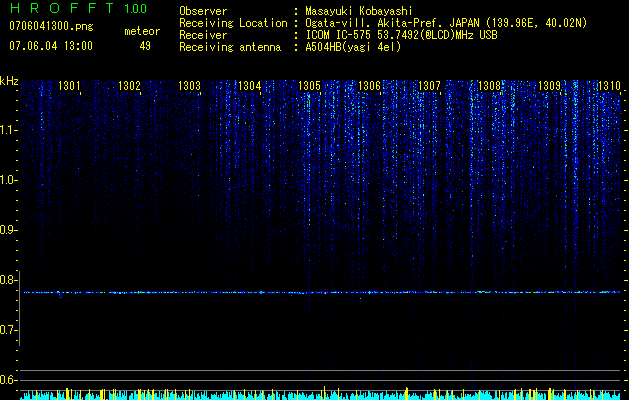Click the 1309 time marker
This screenshot has height=400, width=629.
tap(549, 86)
